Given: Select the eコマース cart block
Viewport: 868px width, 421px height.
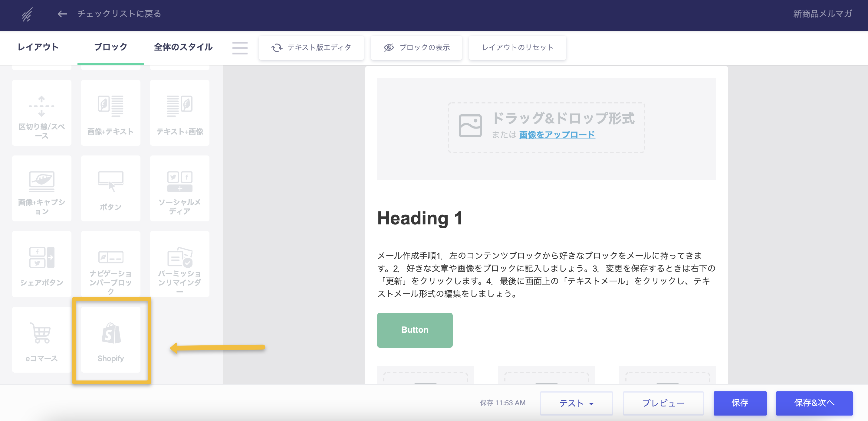Looking at the screenshot, I should 41,339.
